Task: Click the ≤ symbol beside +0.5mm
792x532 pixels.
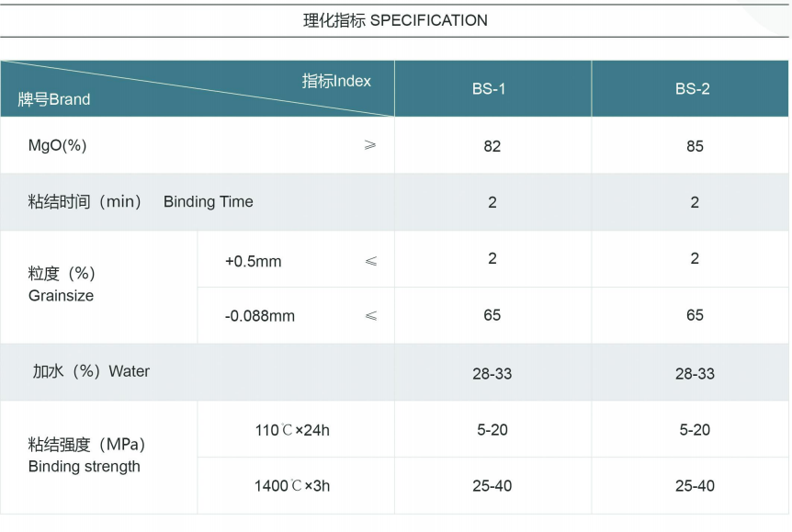Action: click(x=370, y=261)
